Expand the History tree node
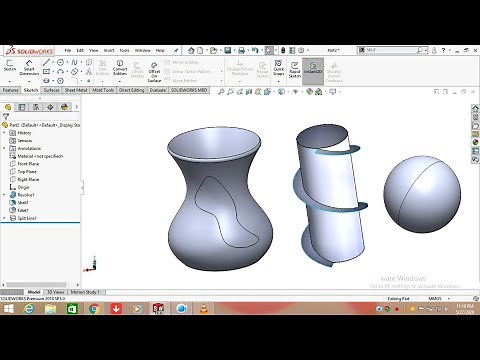Image resolution: width=480 pixels, height=360 pixels. coord(4,133)
